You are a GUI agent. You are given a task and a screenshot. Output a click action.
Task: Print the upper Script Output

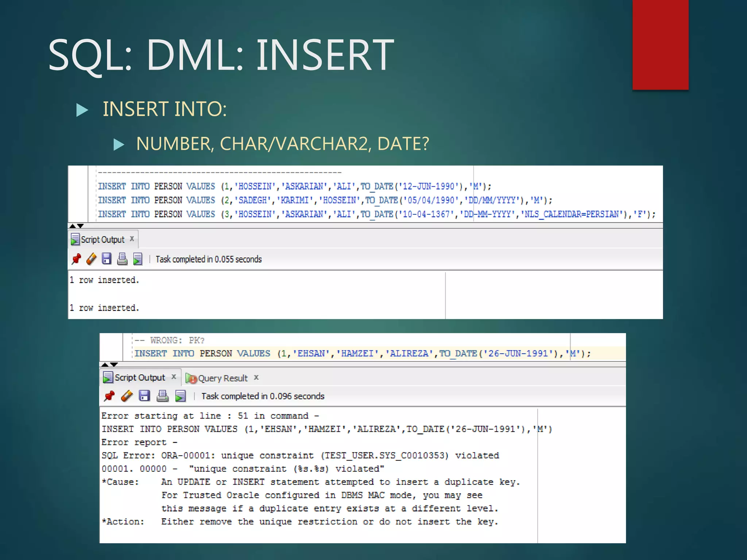pos(122,259)
